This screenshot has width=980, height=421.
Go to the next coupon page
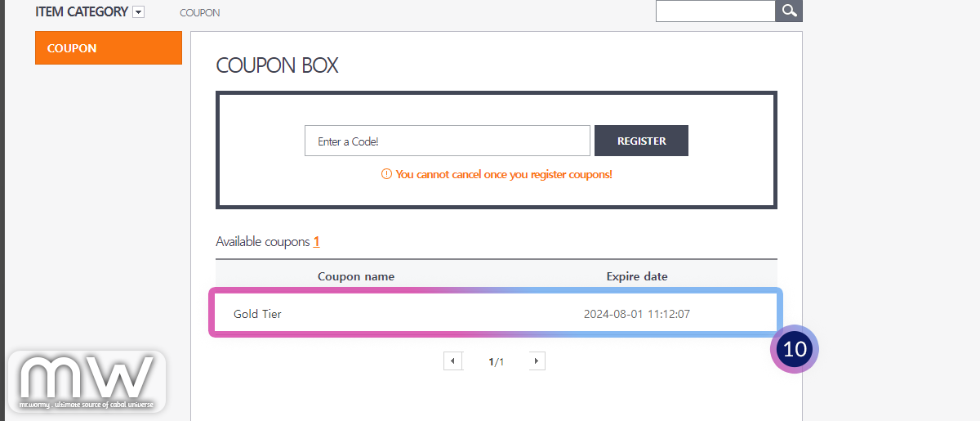(535, 361)
